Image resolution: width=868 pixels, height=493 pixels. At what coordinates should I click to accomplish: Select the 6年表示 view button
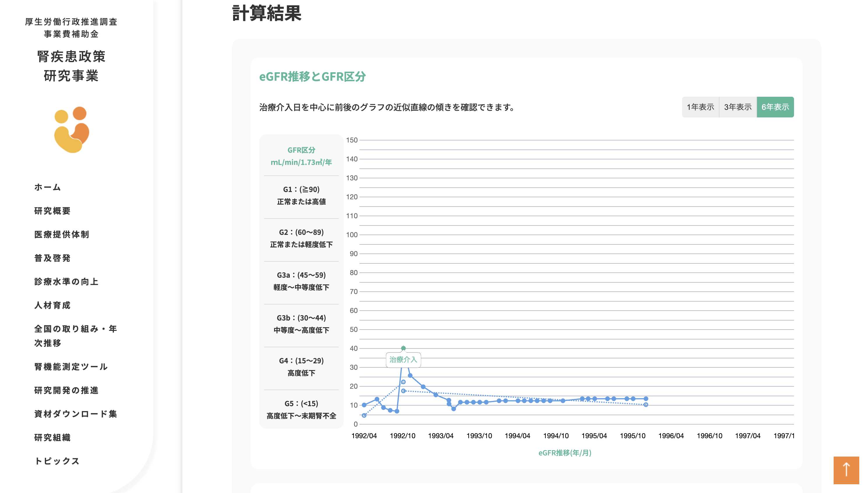click(775, 107)
